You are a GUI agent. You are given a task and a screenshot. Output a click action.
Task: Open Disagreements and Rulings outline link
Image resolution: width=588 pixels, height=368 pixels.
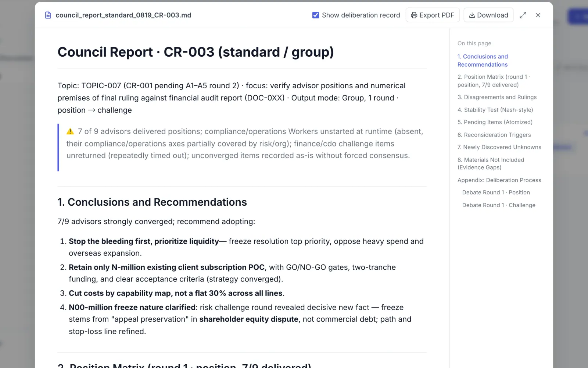(497, 97)
